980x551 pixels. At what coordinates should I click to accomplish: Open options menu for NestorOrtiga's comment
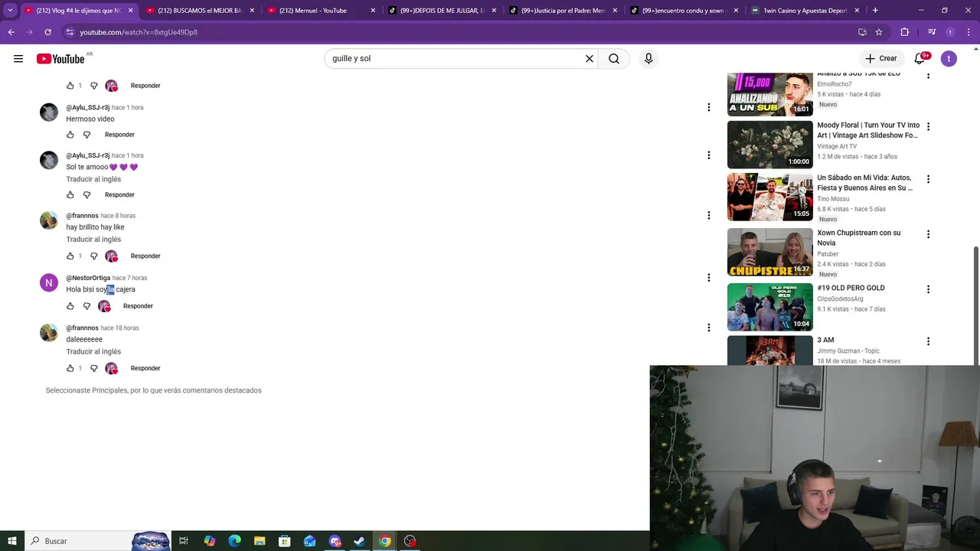[x=708, y=278]
